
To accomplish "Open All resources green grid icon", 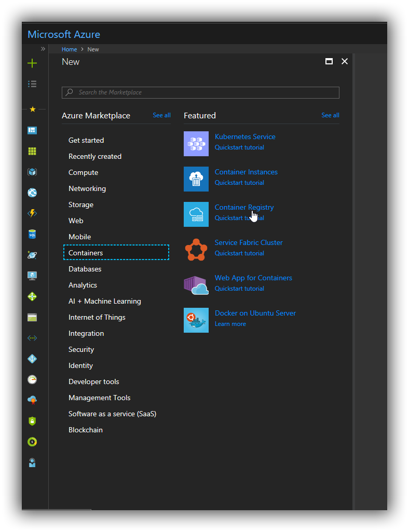I will click(x=32, y=152).
